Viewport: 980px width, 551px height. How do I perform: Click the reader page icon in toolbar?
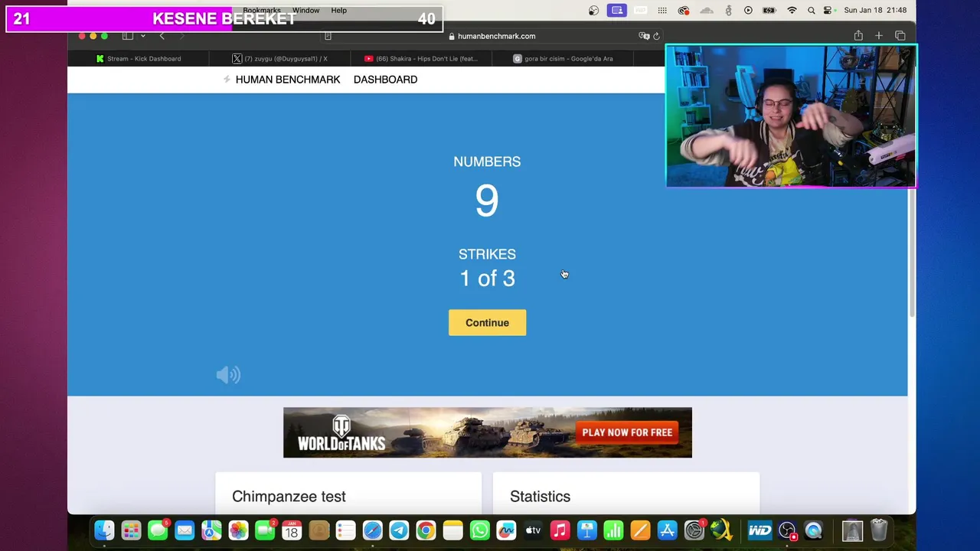click(x=328, y=36)
